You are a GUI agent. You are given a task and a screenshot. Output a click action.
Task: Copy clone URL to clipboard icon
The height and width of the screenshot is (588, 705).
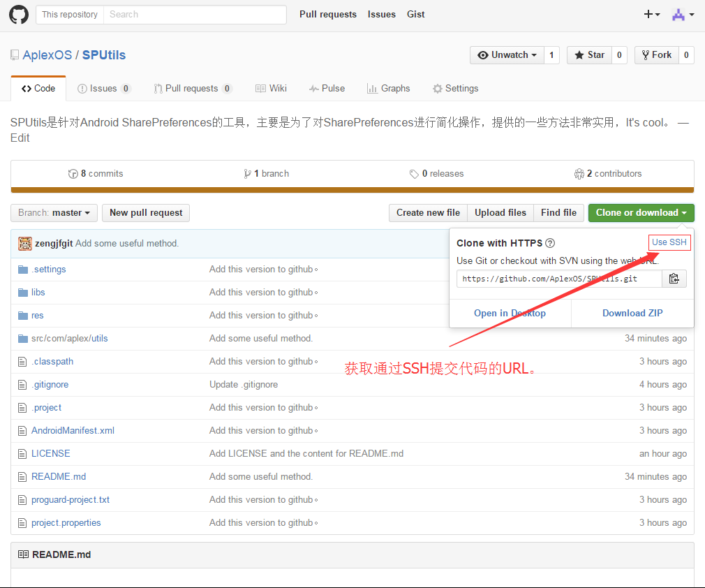[x=674, y=279]
